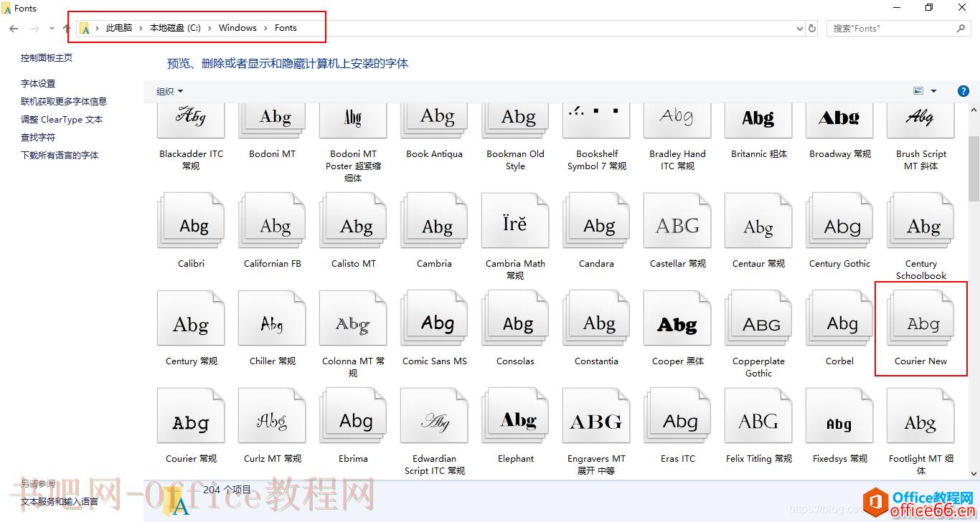Open 调整 ClearType 文本 link
Viewport: 980px width, 522px height.
pos(62,120)
